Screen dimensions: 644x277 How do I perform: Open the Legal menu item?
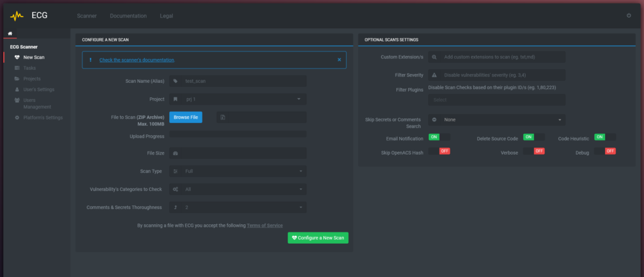167,15
